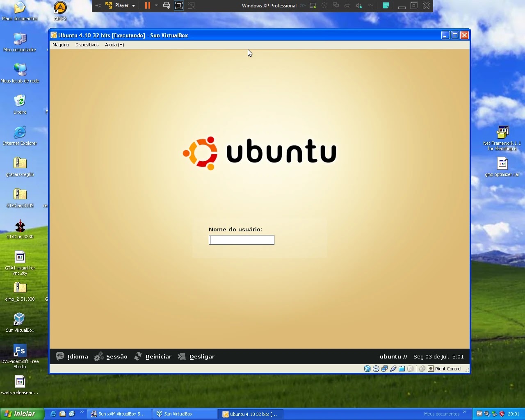Click the shared folders icon in VirtualBox status bar

tap(402, 369)
